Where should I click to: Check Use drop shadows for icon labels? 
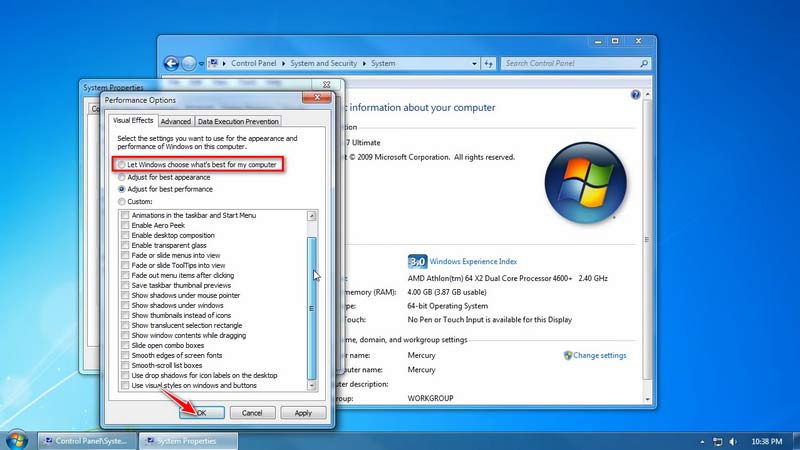125,376
